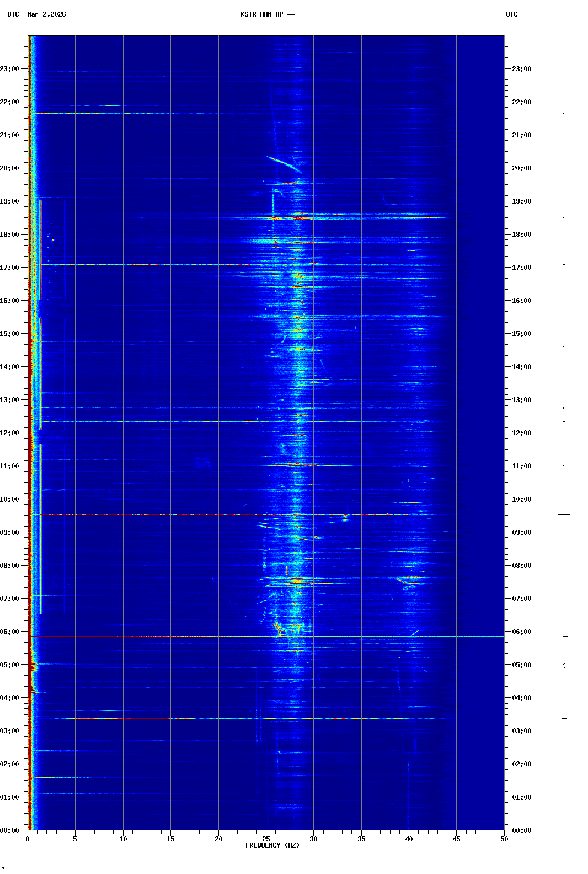
Task: Select the 06:00 marker on right axis
Action: pyautogui.click(x=521, y=632)
